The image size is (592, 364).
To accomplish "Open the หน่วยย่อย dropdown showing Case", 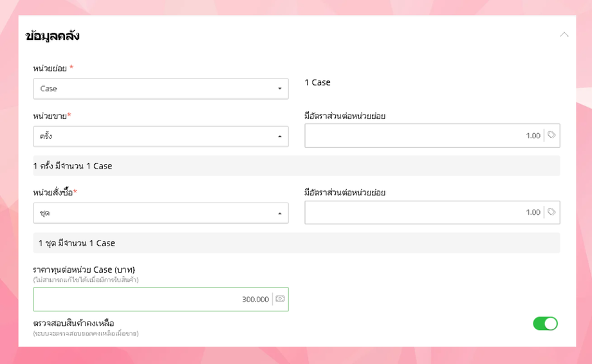I will pyautogui.click(x=160, y=89).
